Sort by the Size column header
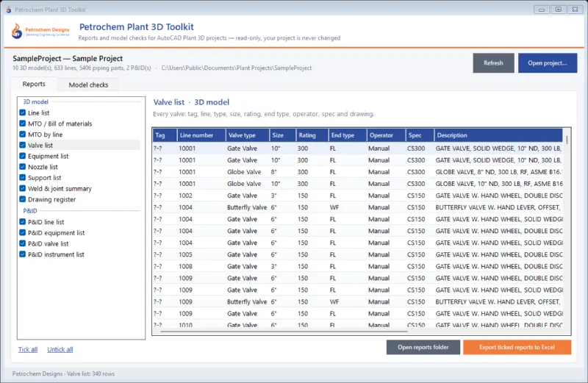588x383 pixels. 282,135
